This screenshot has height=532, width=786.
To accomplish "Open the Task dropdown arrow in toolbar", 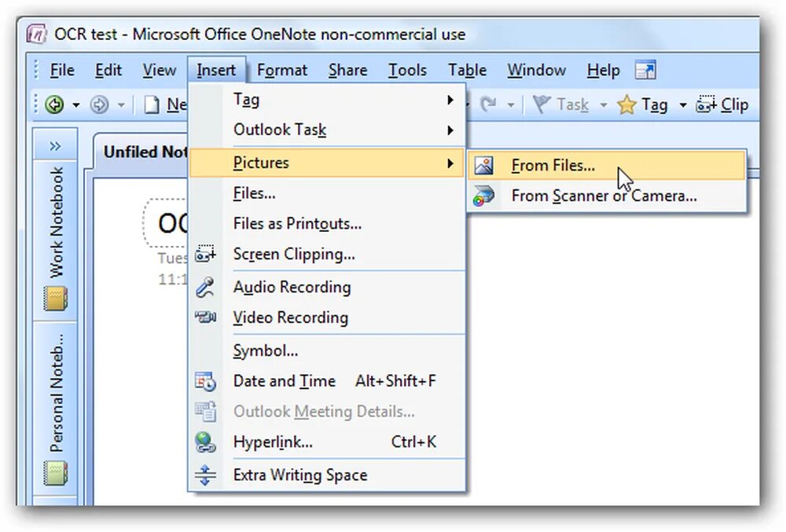I will (604, 105).
